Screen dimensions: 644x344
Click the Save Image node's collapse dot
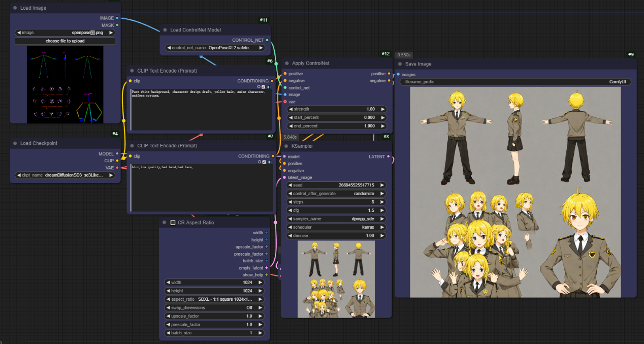400,64
